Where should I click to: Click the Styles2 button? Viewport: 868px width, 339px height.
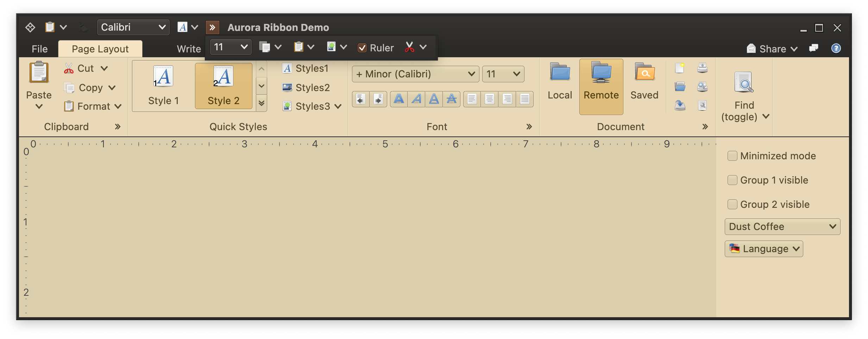(x=306, y=88)
